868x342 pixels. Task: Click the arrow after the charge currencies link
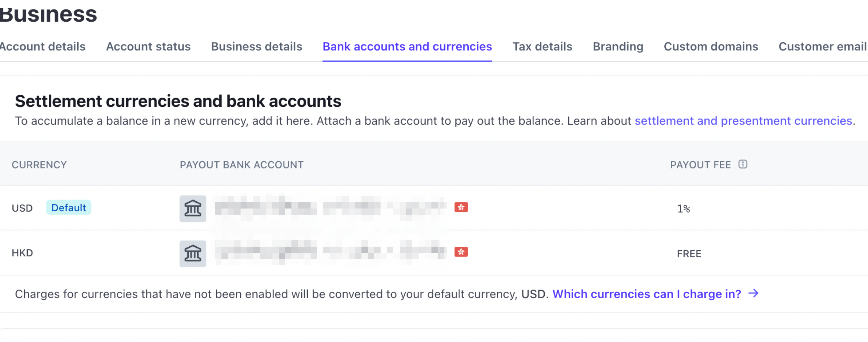(x=753, y=293)
